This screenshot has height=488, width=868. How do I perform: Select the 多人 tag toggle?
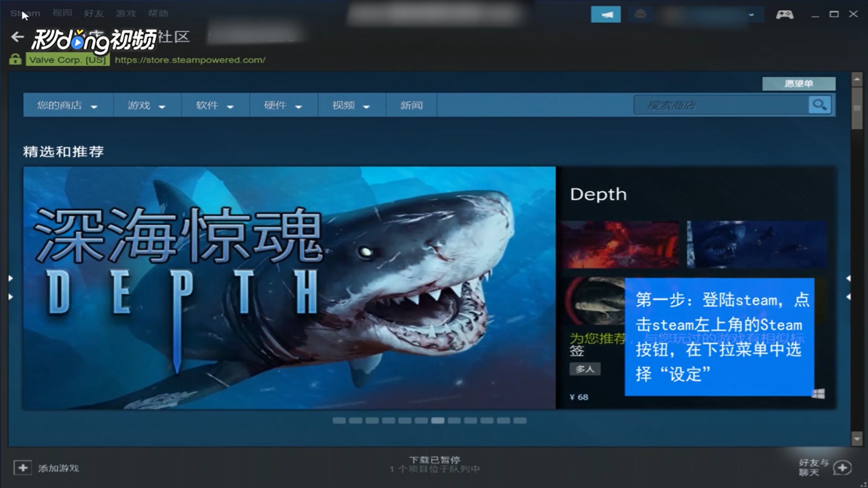coord(584,369)
